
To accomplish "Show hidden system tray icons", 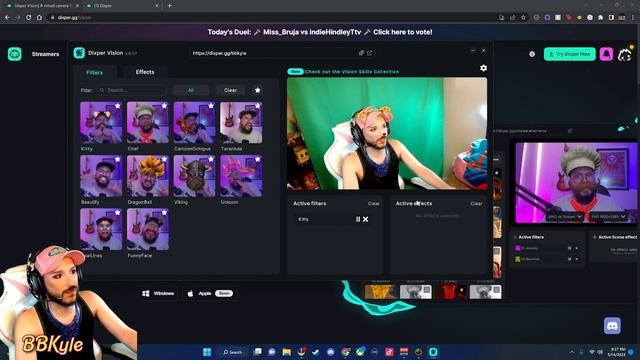I will point(571,352).
